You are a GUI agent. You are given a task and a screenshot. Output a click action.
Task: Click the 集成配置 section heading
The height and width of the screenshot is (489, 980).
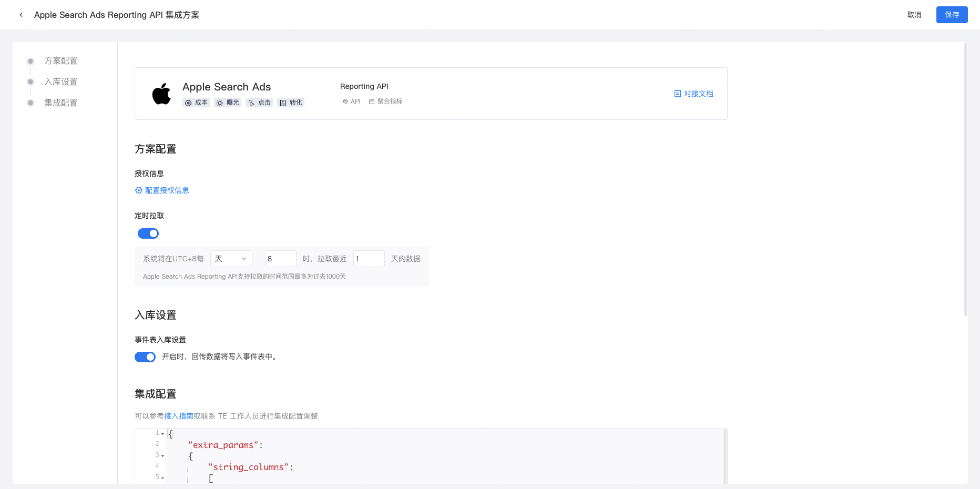(x=156, y=394)
